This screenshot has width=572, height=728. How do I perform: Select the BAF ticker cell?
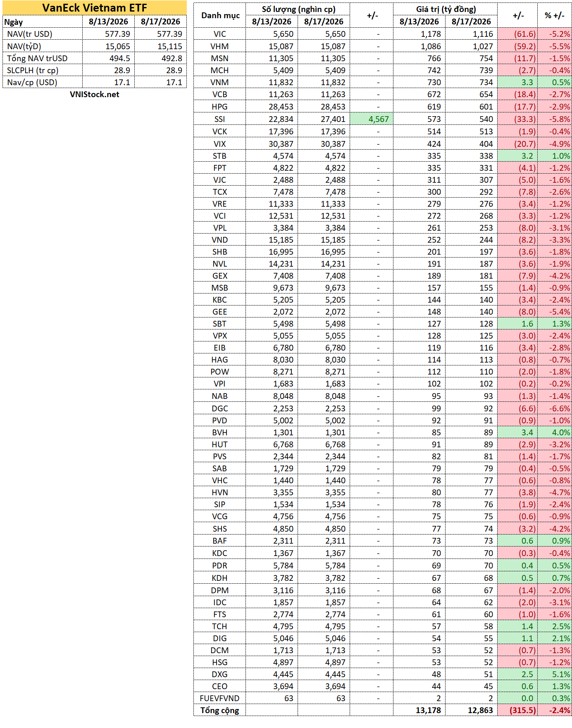coord(220,541)
